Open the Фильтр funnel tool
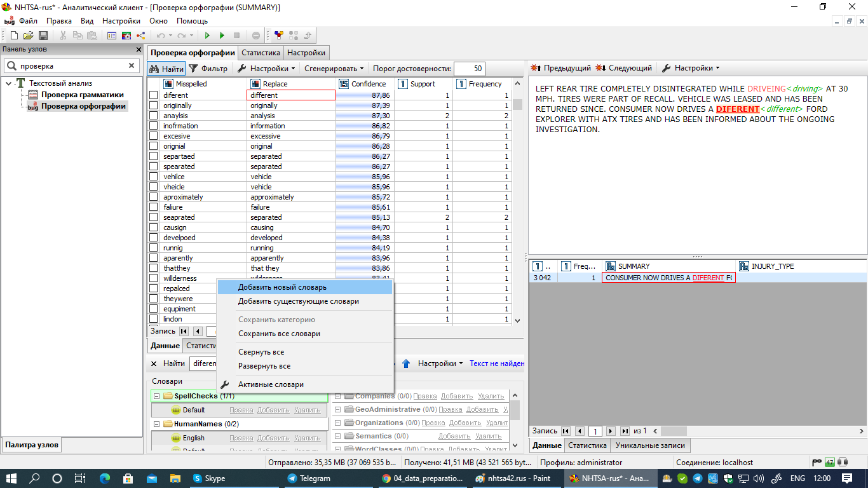The width and height of the screenshot is (868, 488). (x=208, y=69)
